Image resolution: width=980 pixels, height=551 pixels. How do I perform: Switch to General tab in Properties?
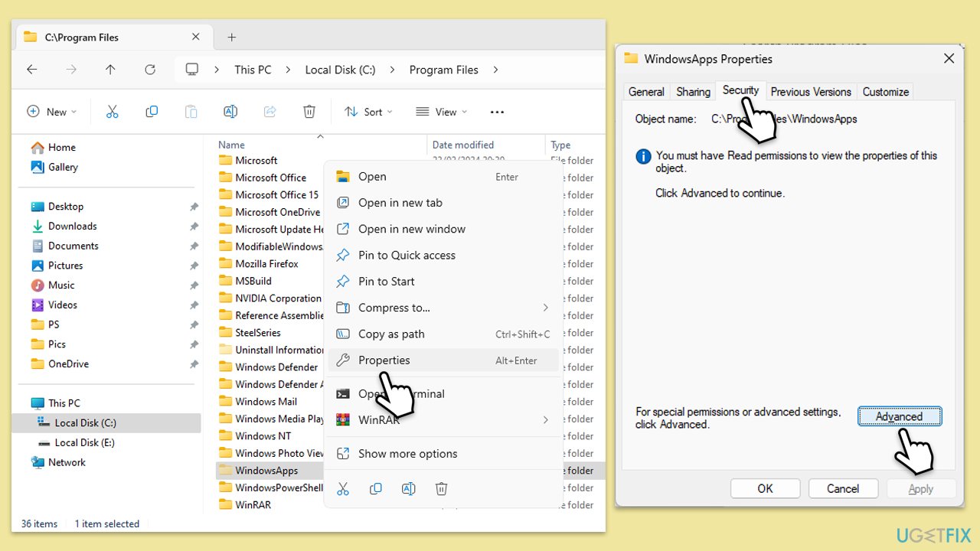coord(646,92)
